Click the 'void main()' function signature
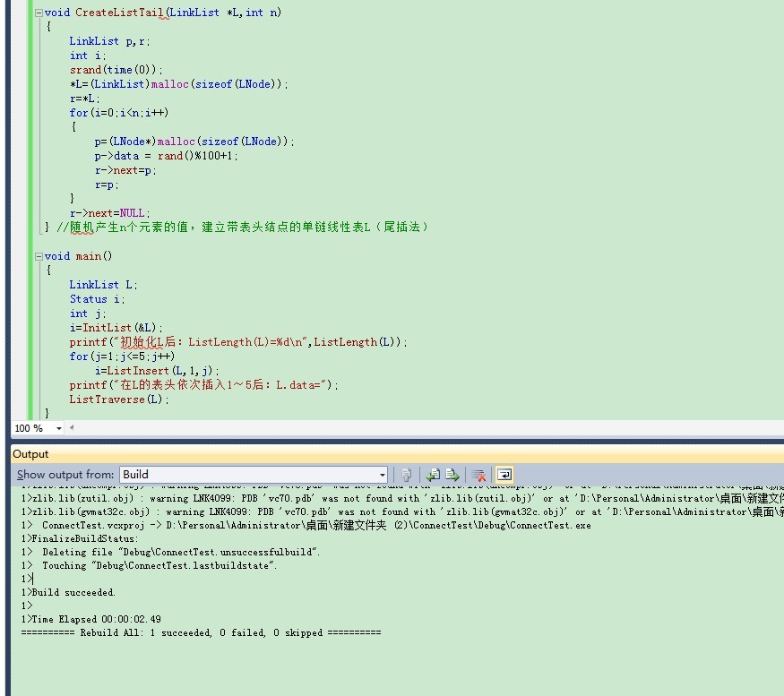Image resolution: width=784 pixels, height=696 pixels. pos(79,256)
